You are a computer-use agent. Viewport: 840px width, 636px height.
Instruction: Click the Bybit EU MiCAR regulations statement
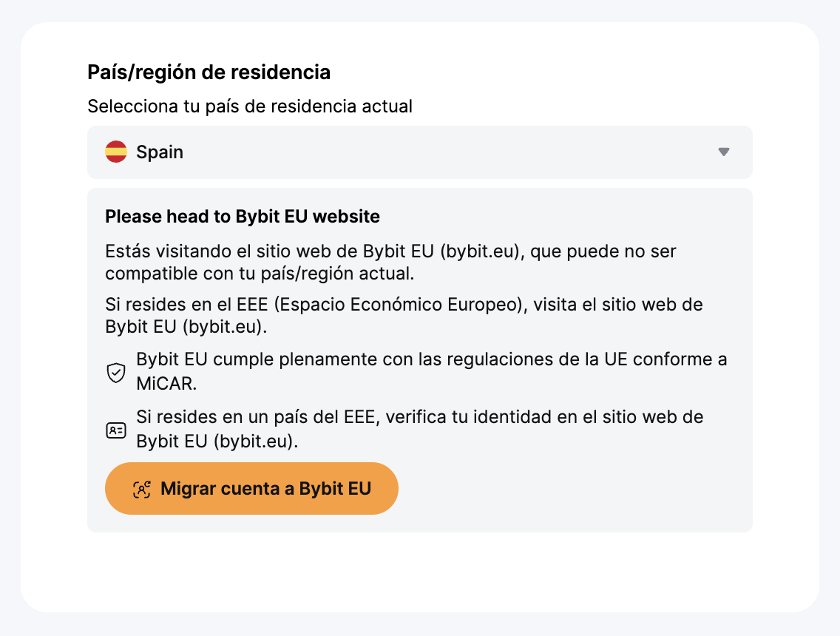coord(431,371)
